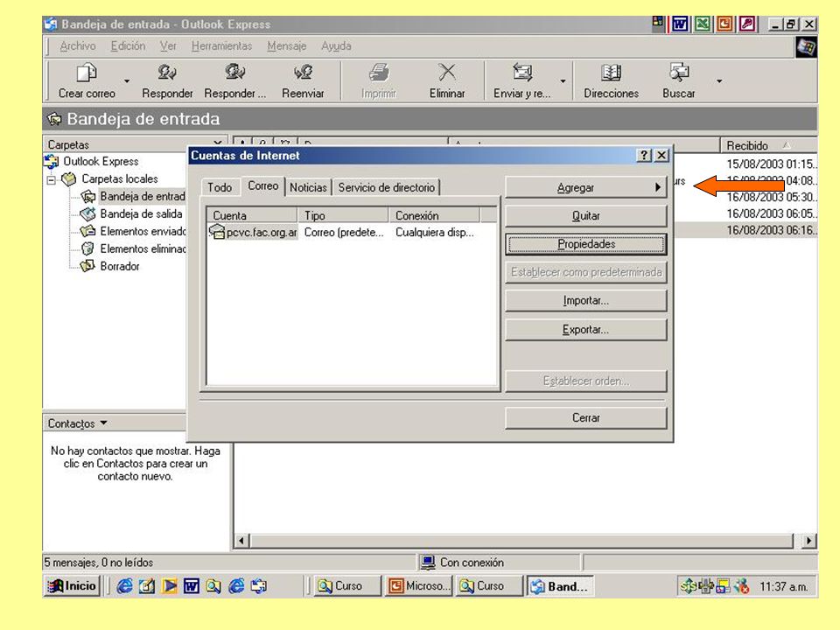Select the message received 15/08/2003 01:15
The image size is (840, 630).
pyautogui.click(x=771, y=164)
